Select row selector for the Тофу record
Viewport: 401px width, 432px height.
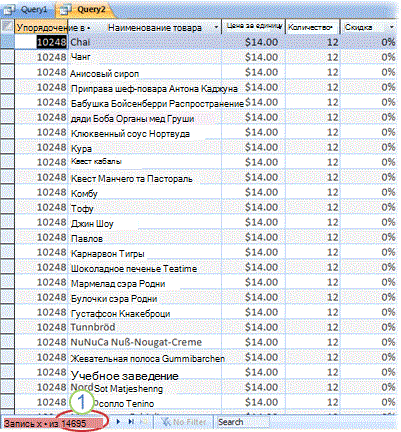pyautogui.click(x=7, y=207)
